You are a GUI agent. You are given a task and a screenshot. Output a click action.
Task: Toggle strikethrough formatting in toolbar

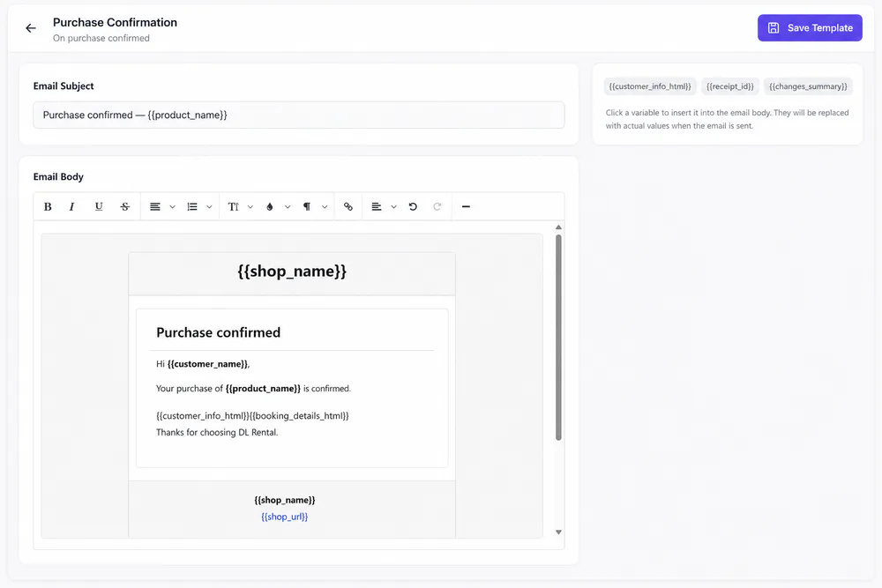click(125, 207)
